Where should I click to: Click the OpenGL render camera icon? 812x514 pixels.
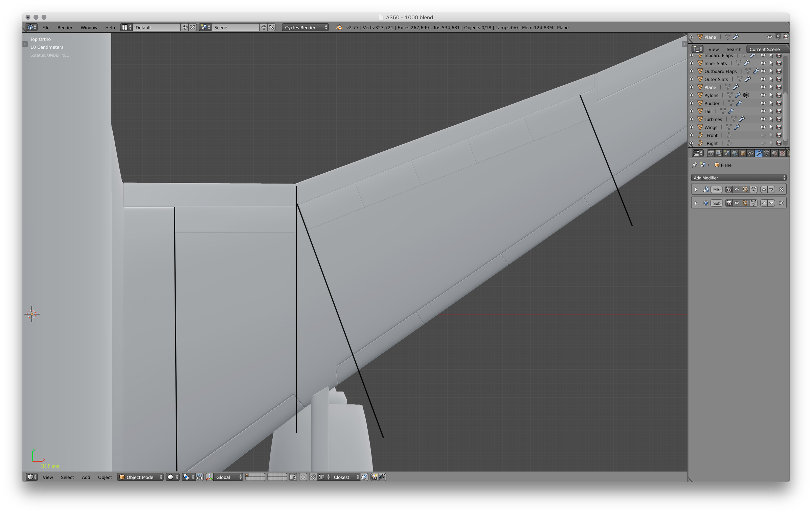point(374,477)
